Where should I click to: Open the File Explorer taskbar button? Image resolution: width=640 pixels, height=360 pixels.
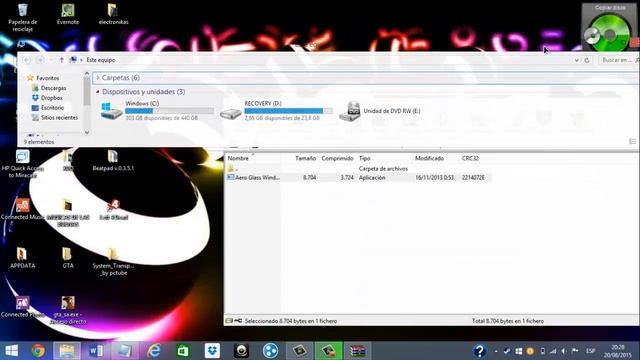click(x=67, y=351)
